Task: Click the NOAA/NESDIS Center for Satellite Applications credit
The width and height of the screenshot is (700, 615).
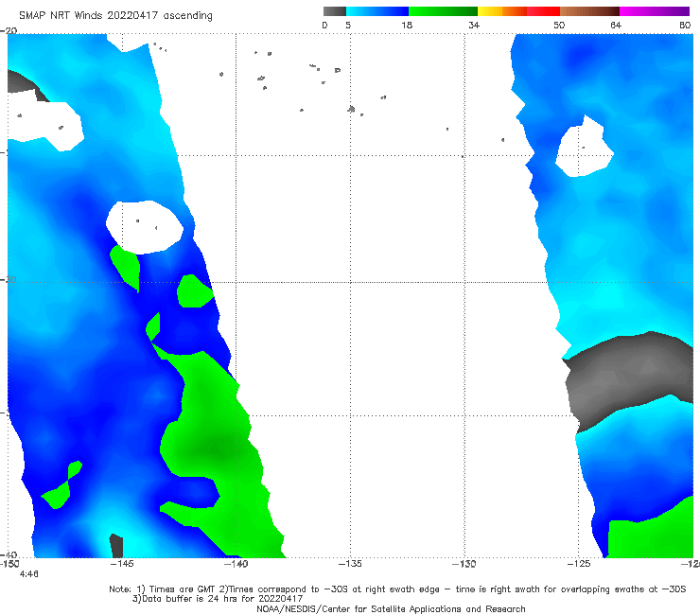Action: point(391,608)
